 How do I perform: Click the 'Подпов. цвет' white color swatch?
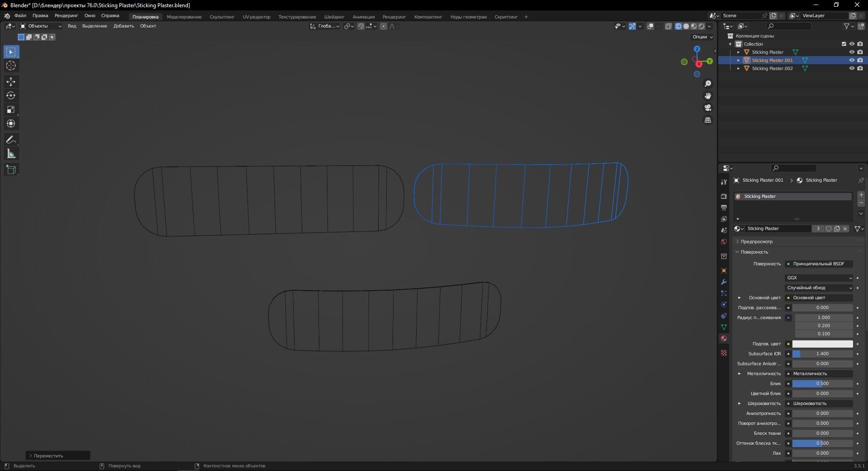(x=822, y=344)
